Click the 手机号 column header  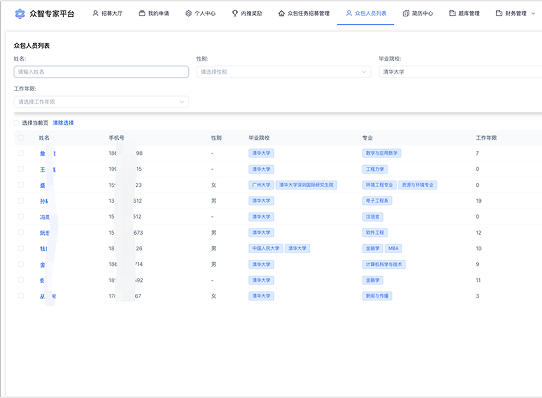click(x=116, y=138)
